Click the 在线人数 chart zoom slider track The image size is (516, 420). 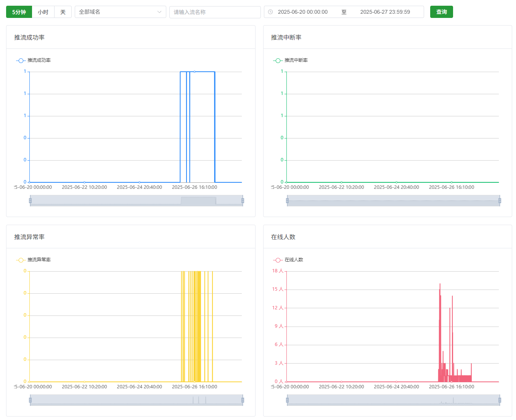[x=393, y=400]
